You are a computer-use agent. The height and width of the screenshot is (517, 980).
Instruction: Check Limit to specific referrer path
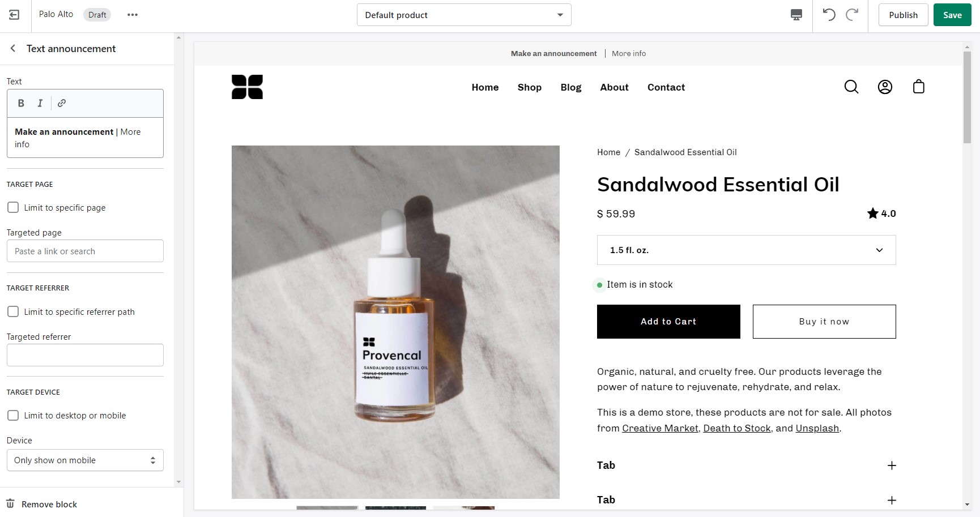[13, 311]
